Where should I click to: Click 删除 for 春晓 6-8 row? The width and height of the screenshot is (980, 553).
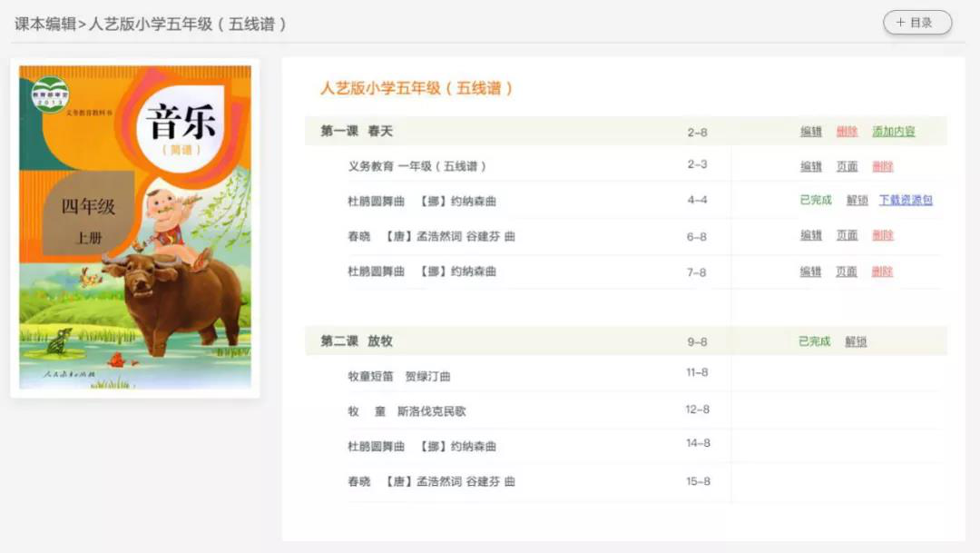[x=883, y=235]
